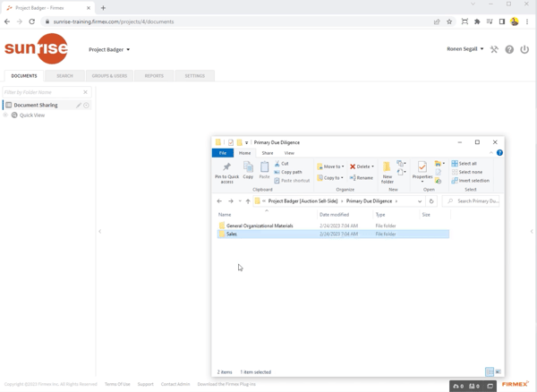537x392 pixels.
Task: Navigate forward in the Explorer window
Action: click(231, 201)
